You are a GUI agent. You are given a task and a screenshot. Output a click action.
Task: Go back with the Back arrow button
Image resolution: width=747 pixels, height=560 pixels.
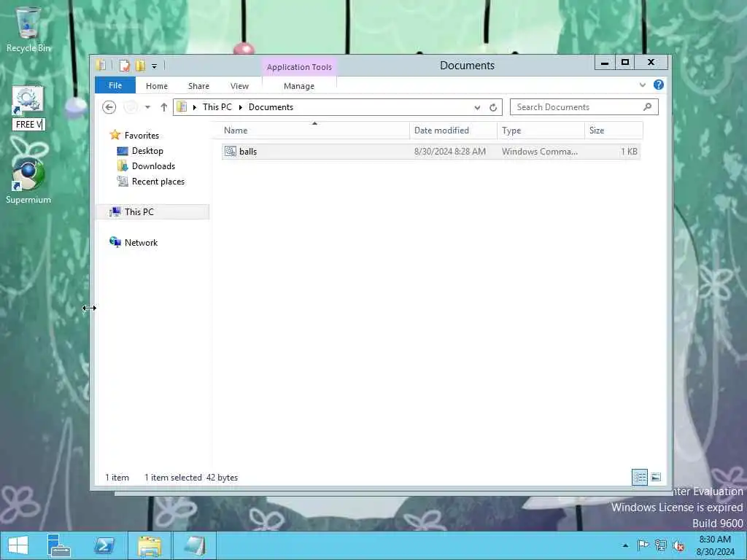(x=109, y=107)
